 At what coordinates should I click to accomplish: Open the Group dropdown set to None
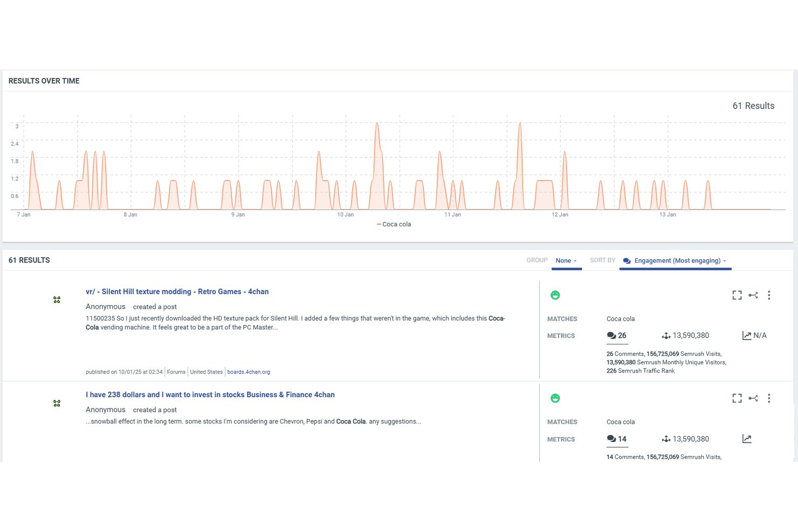click(566, 261)
